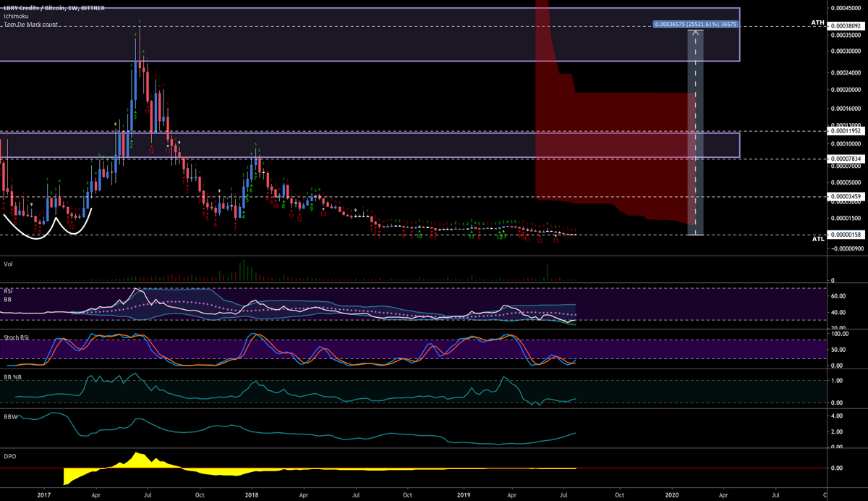The image size is (868, 501).
Task: Click the 0.00011952 price label
Action: (845, 131)
